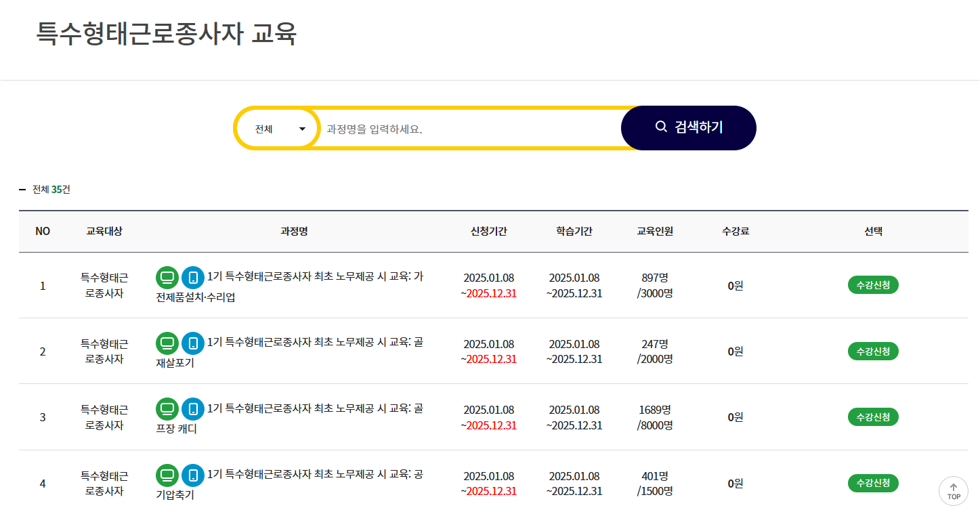This screenshot has width=980, height=512.
Task: Click the 401명 /1500명 enrollment cell
Action: [655, 484]
